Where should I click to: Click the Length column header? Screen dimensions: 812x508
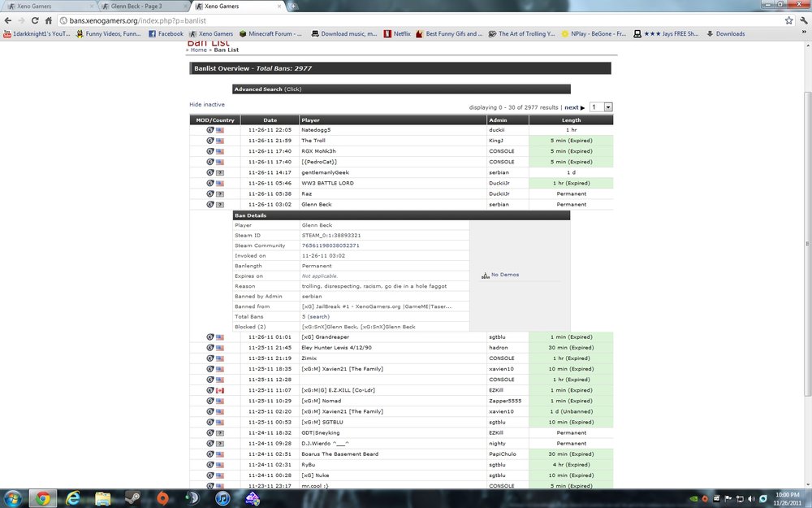click(571, 120)
